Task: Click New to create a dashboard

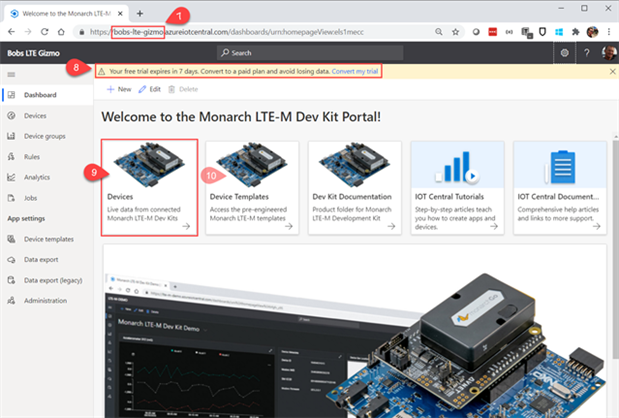Action: pos(119,89)
